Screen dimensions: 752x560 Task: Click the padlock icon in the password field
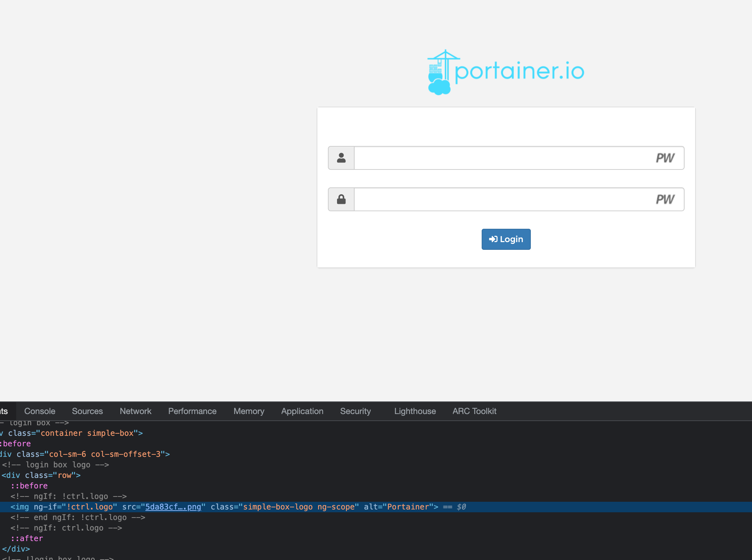(341, 199)
